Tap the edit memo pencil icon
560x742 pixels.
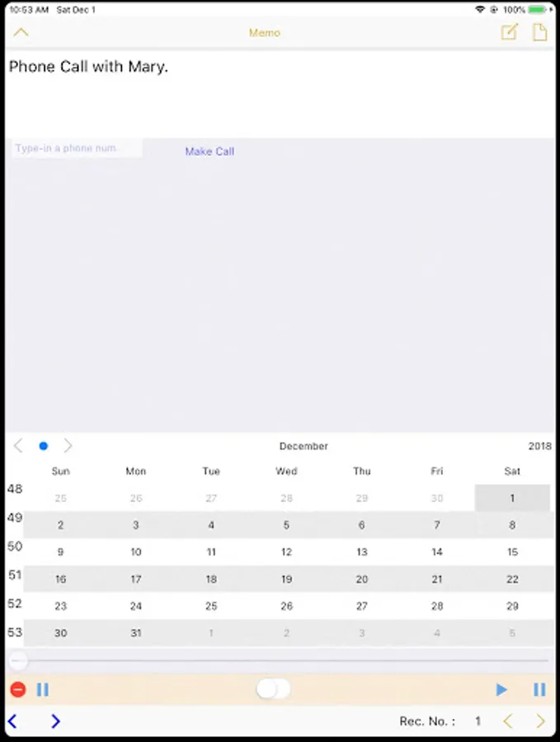tap(510, 32)
